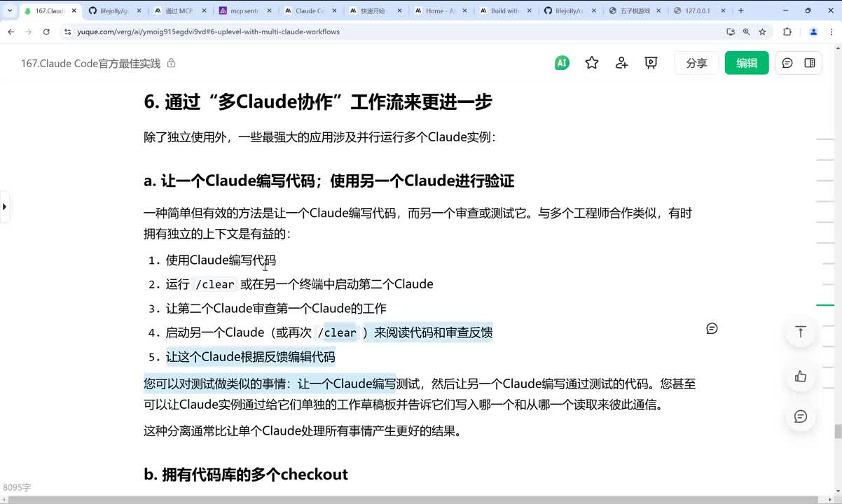Click the document title 167.Claude Code官方最佳实践
Screen dimensions: 842x504
tap(90, 63)
